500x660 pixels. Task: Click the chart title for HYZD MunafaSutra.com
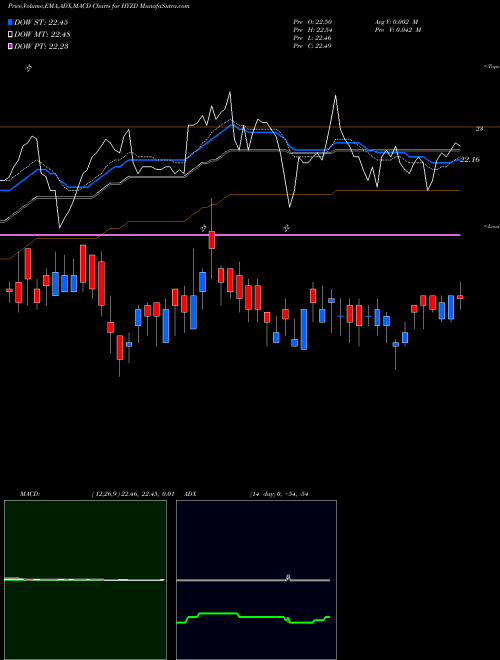point(98,6)
